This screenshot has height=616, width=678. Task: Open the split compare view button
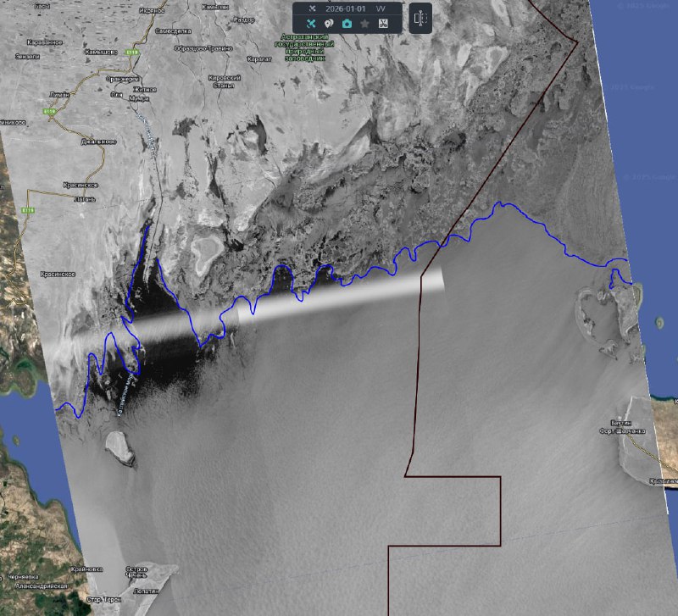point(420,18)
